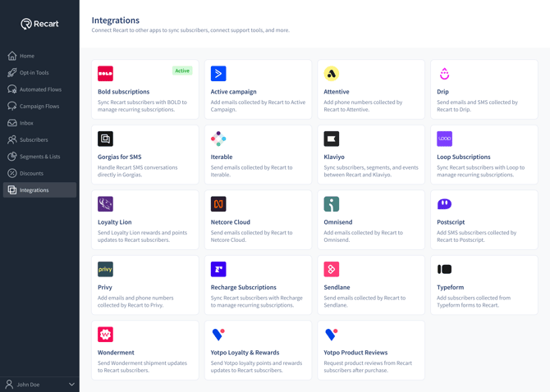Open Postscript integration title
Screen dimensions: 550x392
pyautogui.click(x=451, y=222)
